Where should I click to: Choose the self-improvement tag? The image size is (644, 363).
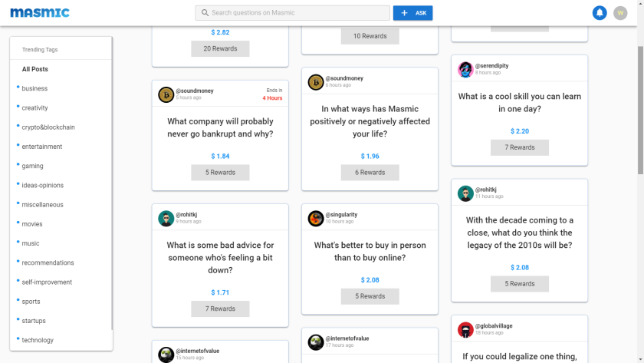(47, 282)
